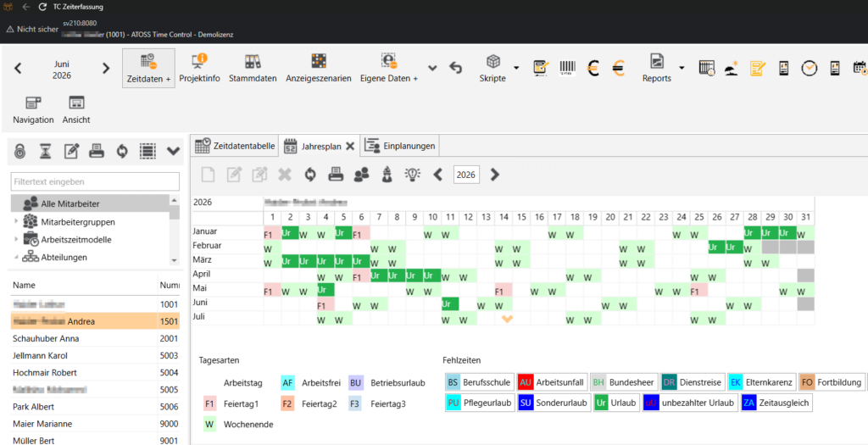Select employee Maier Marianne
The height and width of the screenshot is (445, 868).
95,424
